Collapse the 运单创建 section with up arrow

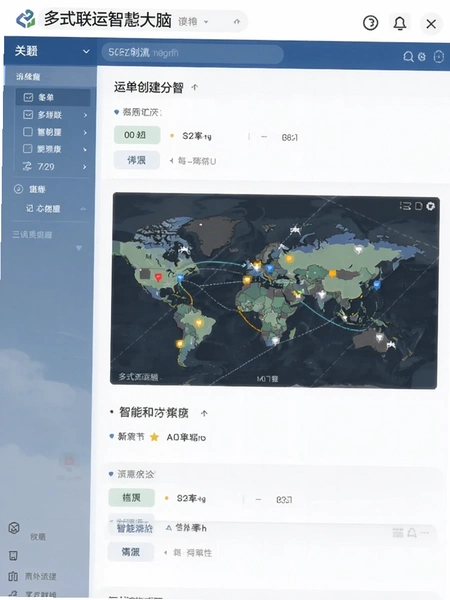tap(195, 88)
